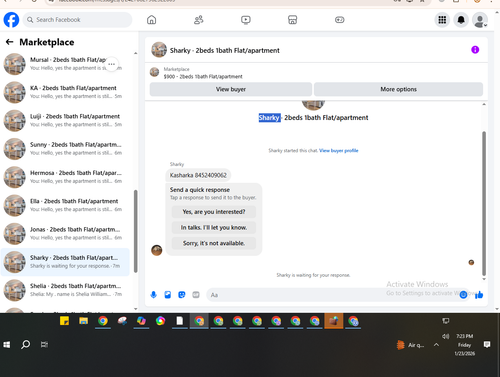Open Task View on taskbar

[x=44, y=345]
